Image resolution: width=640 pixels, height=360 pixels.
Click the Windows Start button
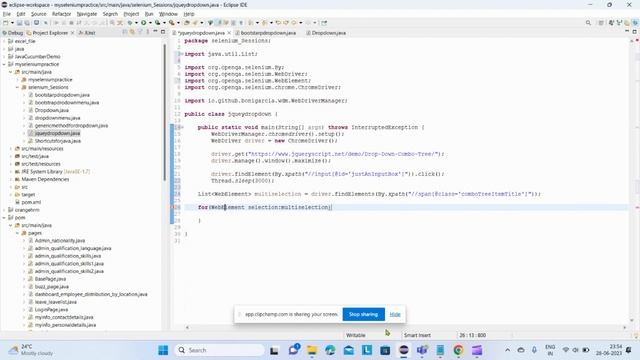pos(163,350)
